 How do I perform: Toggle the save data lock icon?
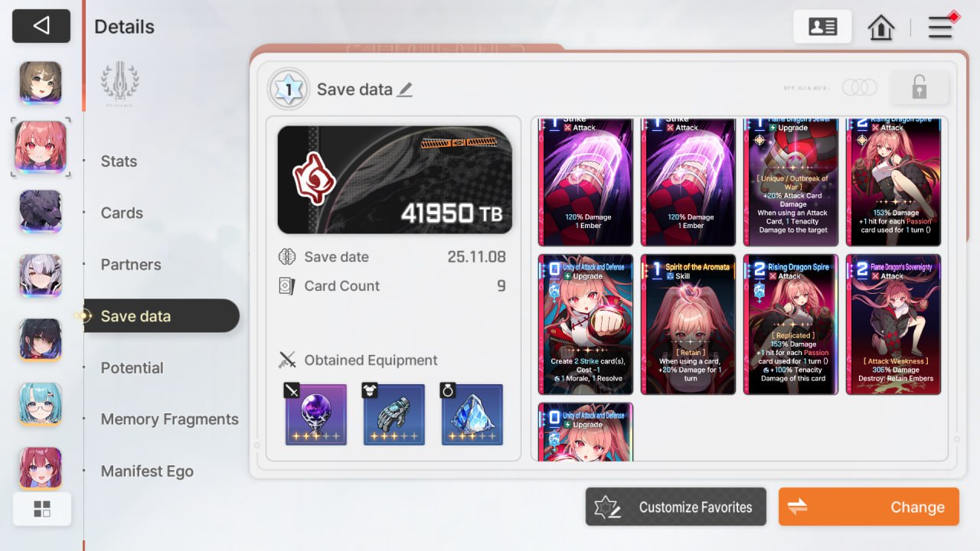[919, 87]
